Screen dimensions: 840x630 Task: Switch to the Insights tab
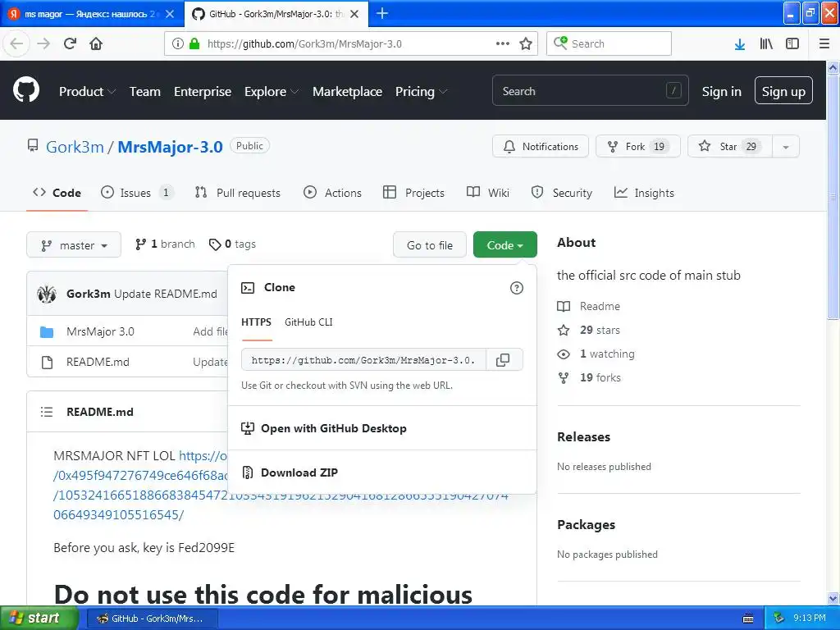[645, 193]
